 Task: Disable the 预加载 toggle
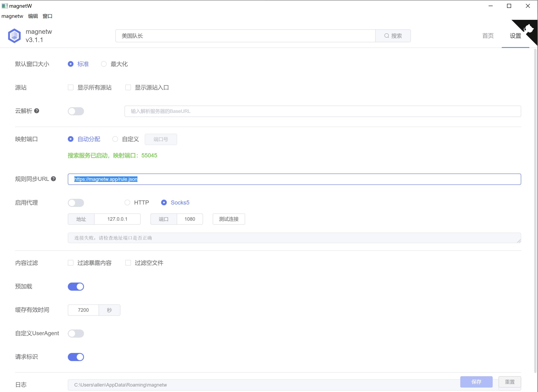click(x=76, y=286)
